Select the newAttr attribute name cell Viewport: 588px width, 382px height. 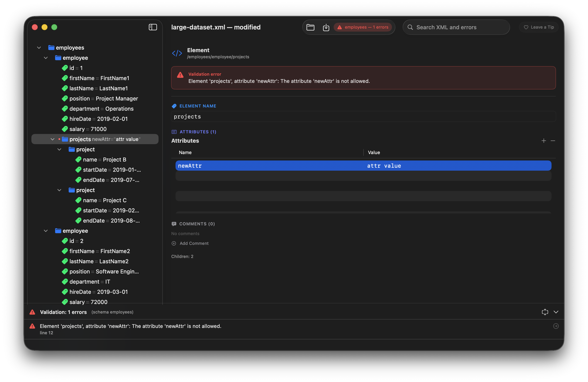pyautogui.click(x=269, y=166)
